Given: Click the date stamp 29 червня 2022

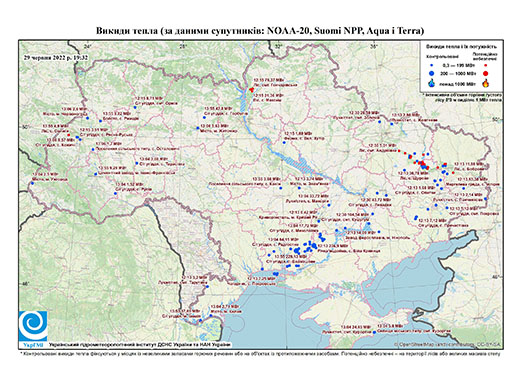Looking at the screenshot, I should pyautogui.click(x=56, y=57).
